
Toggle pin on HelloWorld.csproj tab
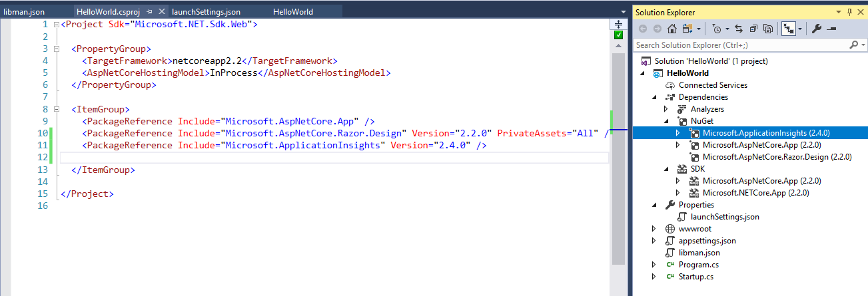click(149, 12)
